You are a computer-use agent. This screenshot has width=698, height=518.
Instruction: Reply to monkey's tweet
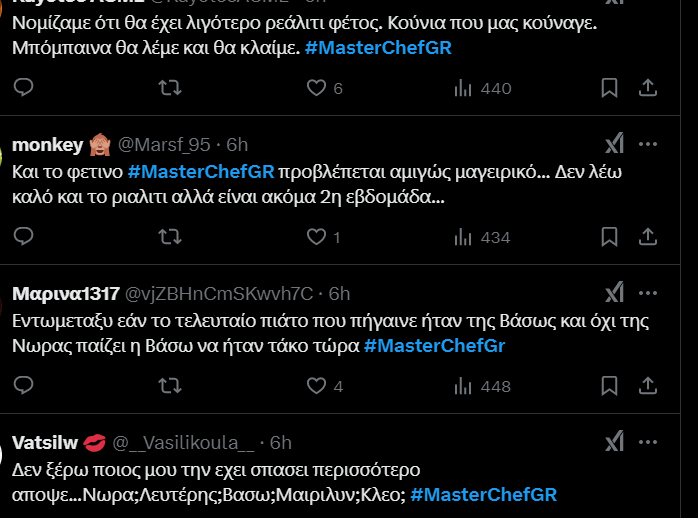(24, 237)
